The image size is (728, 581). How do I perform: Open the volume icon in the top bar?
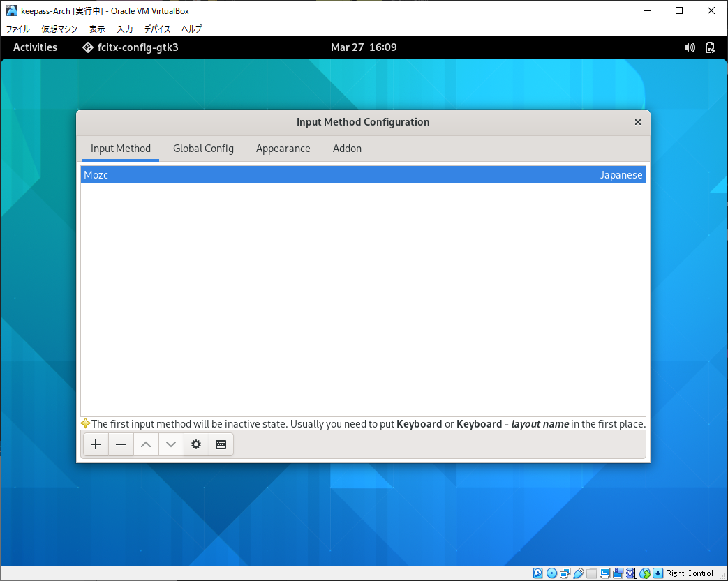(x=690, y=47)
